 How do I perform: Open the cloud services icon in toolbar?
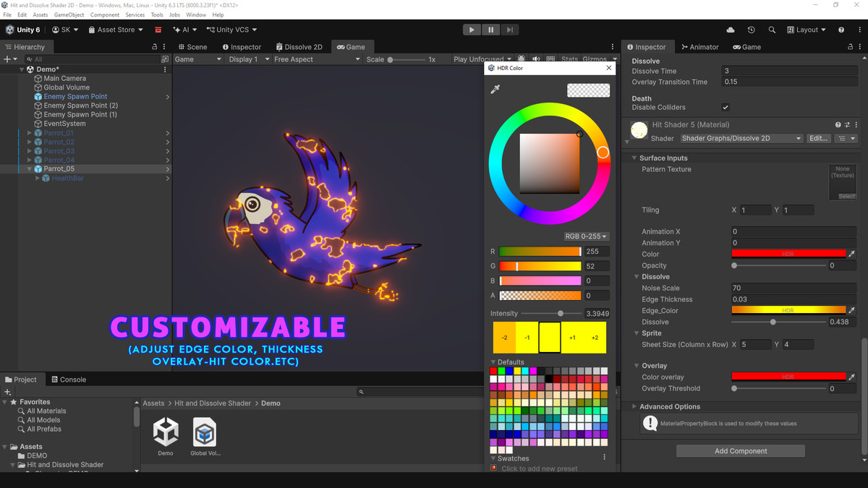click(731, 30)
